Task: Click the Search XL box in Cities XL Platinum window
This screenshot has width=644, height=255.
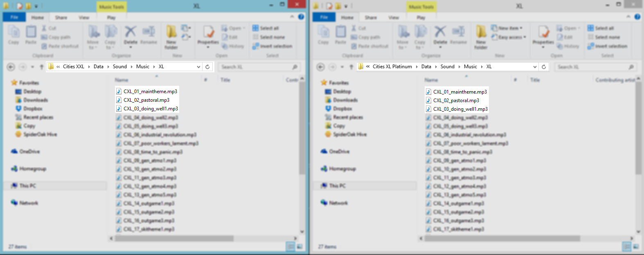Action: 595,67
